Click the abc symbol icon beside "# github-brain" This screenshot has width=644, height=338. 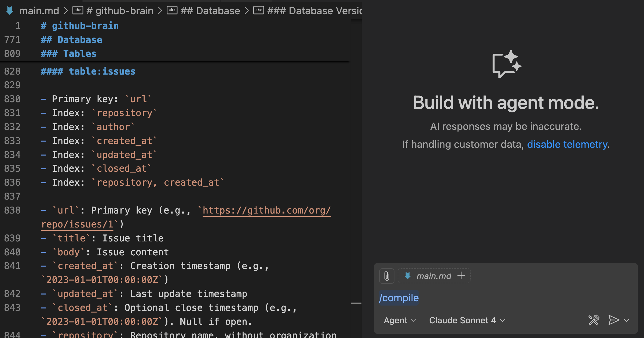point(78,10)
